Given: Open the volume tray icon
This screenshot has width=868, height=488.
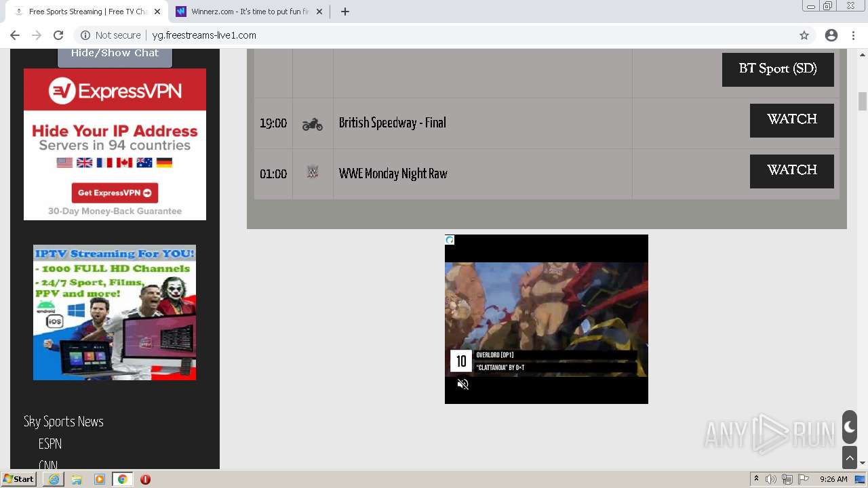Looking at the screenshot, I should click(x=771, y=479).
